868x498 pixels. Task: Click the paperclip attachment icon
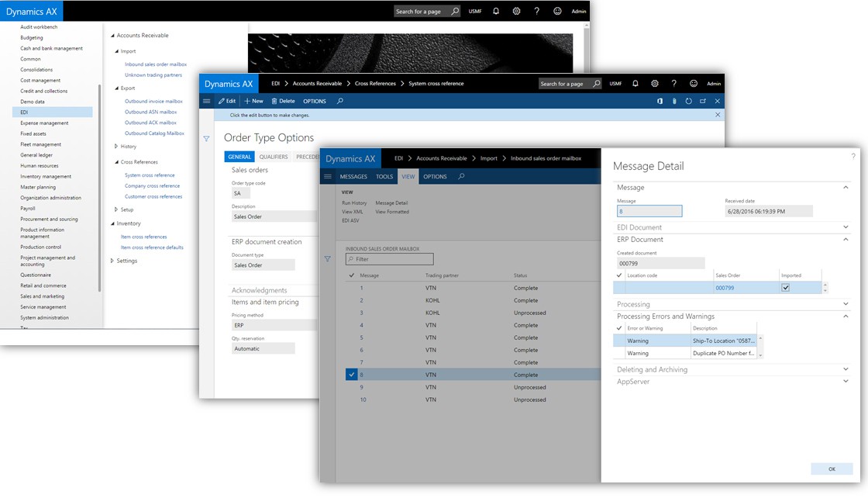pyautogui.click(x=674, y=101)
